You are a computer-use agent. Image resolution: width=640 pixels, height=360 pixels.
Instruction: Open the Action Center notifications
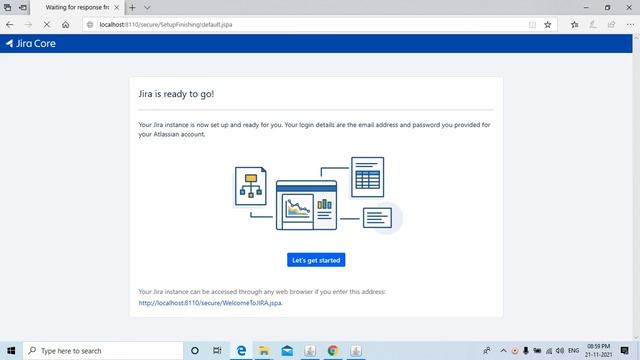coord(624,351)
